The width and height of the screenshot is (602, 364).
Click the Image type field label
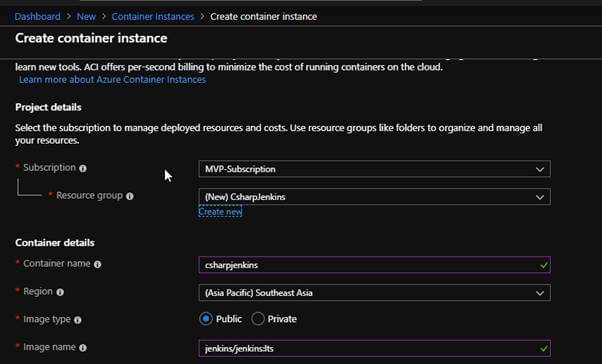tap(47, 319)
